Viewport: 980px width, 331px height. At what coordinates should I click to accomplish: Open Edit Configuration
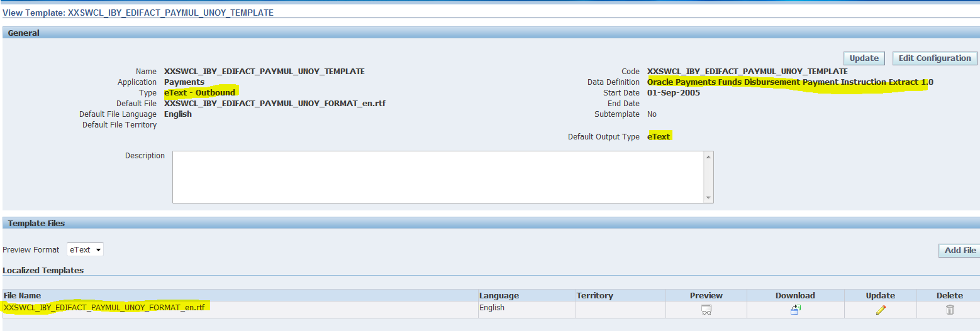click(935, 58)
